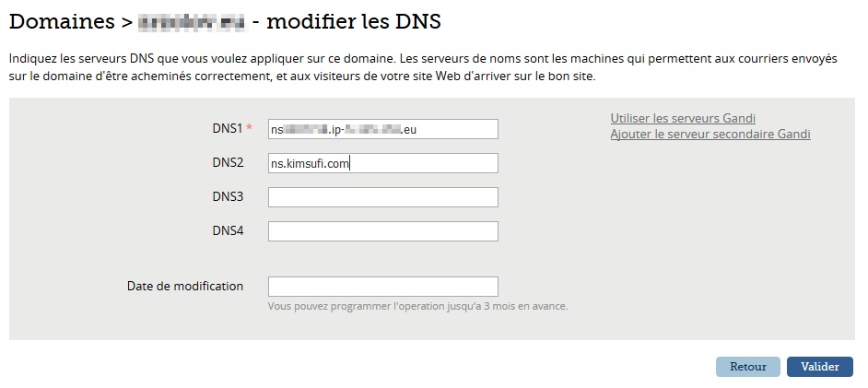Click the 'Indiquez les serveurs DNS' description paragraph

click(423, 67)
